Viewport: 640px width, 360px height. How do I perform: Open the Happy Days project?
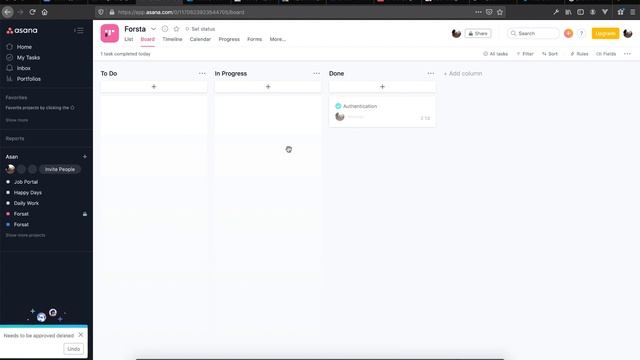(x=28, y=193)
